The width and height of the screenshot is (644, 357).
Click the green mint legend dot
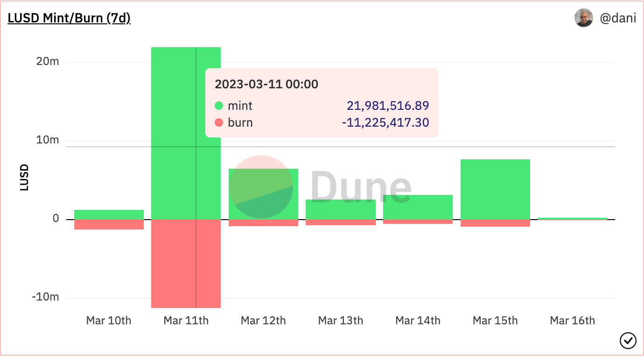[219, 106]
